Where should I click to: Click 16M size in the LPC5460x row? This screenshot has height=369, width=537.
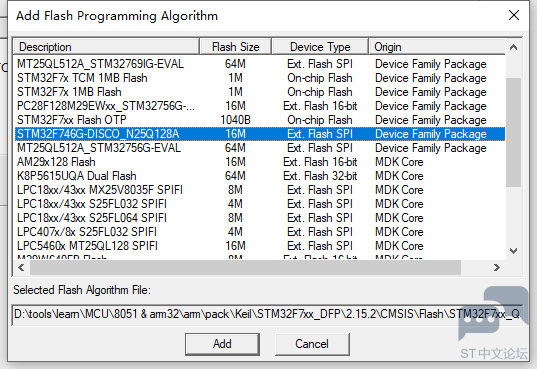(x=235, y=246)
